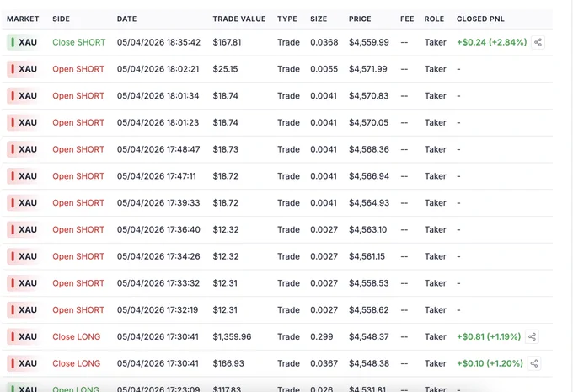
Task: Select price $4,568.36
Action: click(x=369, y=149)
